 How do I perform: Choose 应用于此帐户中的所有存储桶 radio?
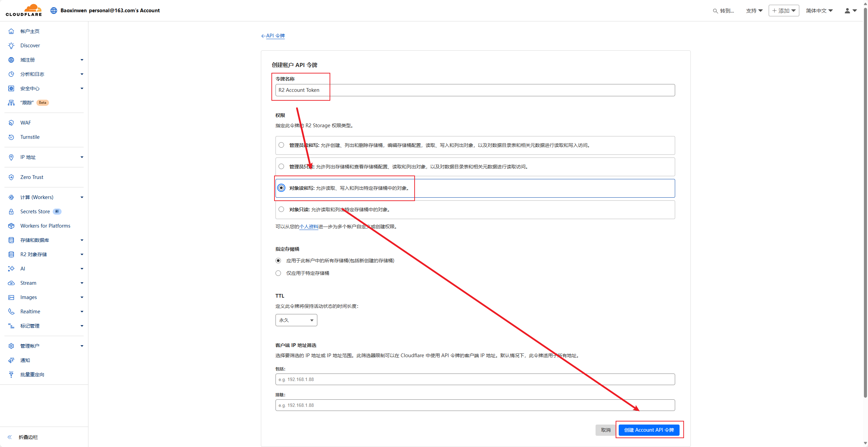pyautogui.click(x=278, y=261)
